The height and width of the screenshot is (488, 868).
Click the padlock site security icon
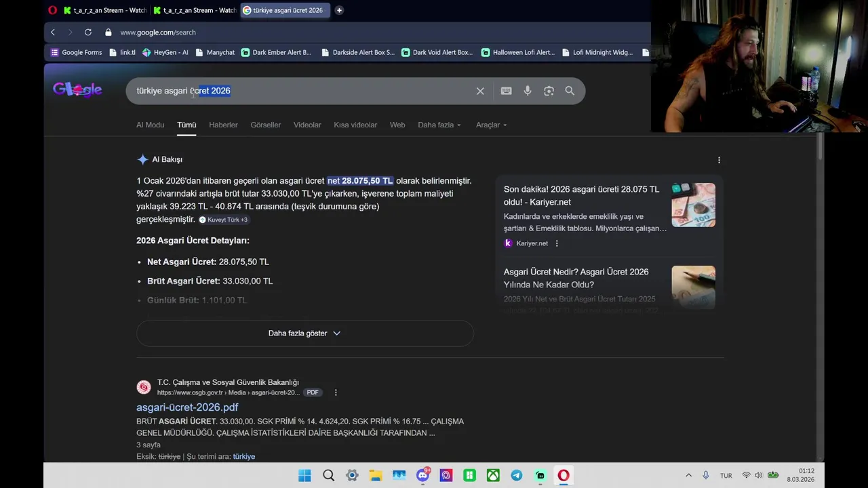tap(108, 32)
